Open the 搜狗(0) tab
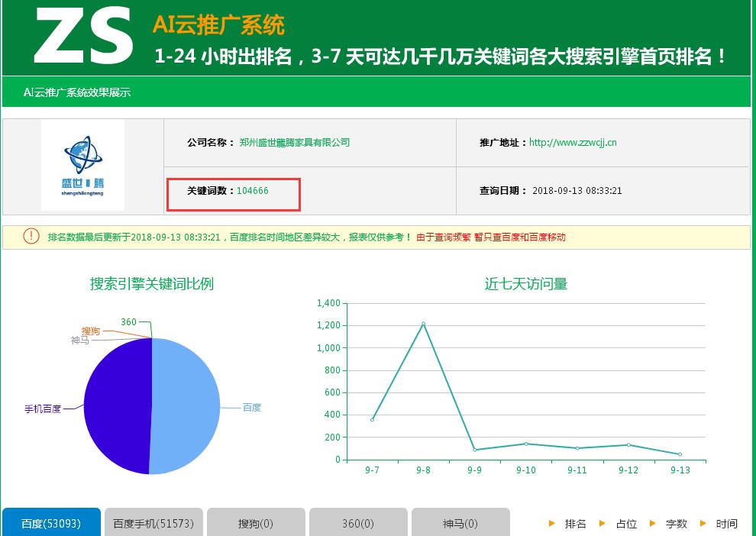 [x=256, y=521]
